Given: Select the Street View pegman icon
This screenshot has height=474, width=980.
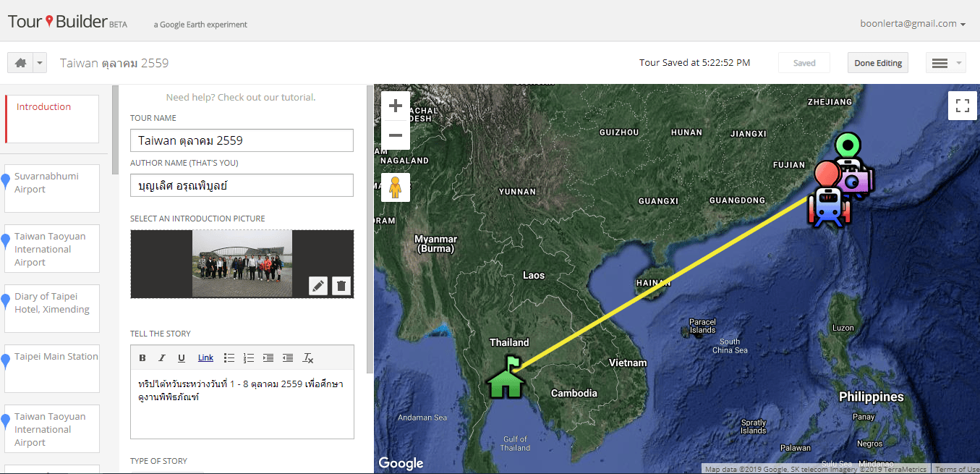Looking at the screenshot, I should pos(396,187).
